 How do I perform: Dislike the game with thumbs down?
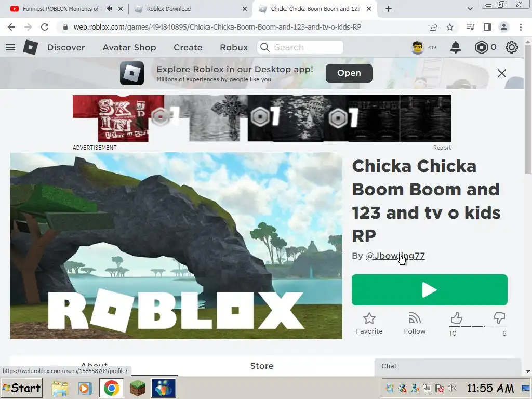[x=499, y=318]
